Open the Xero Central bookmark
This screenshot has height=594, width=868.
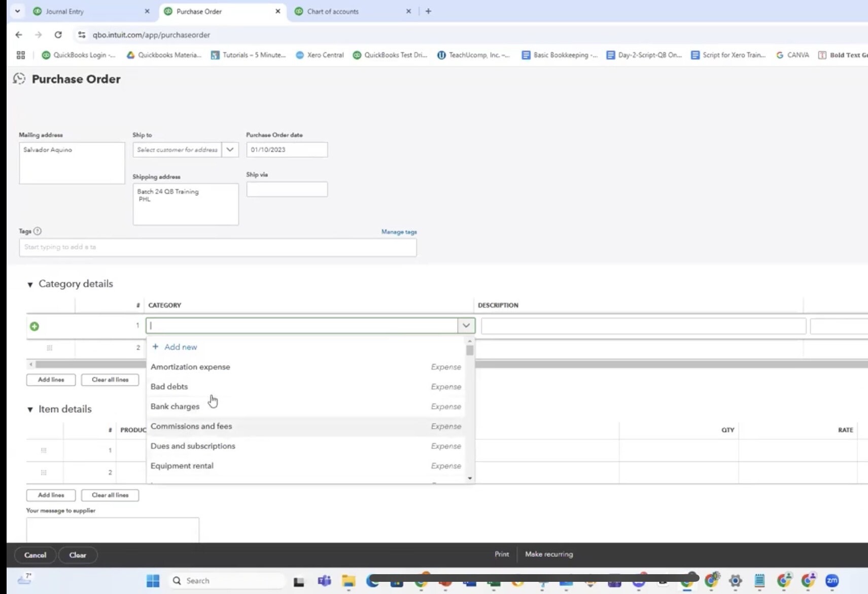[x=320, y=55]
